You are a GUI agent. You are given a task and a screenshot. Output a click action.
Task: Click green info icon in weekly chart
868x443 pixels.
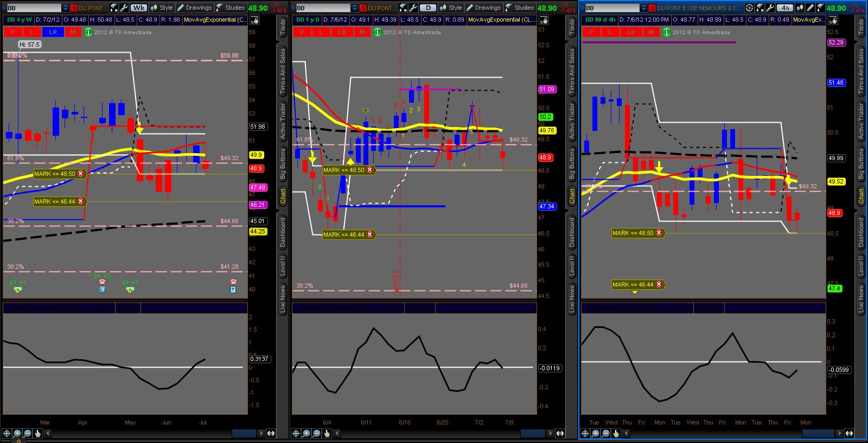click(88, 32)
